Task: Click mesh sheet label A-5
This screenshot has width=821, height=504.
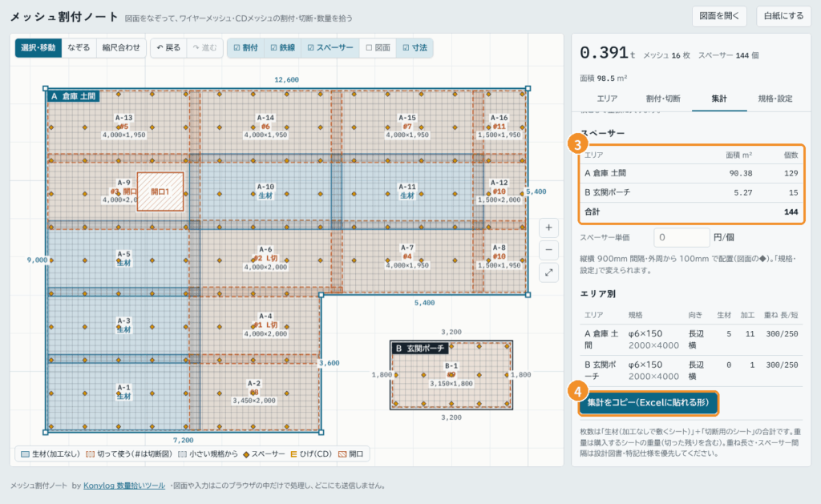Action: [123, 254]
